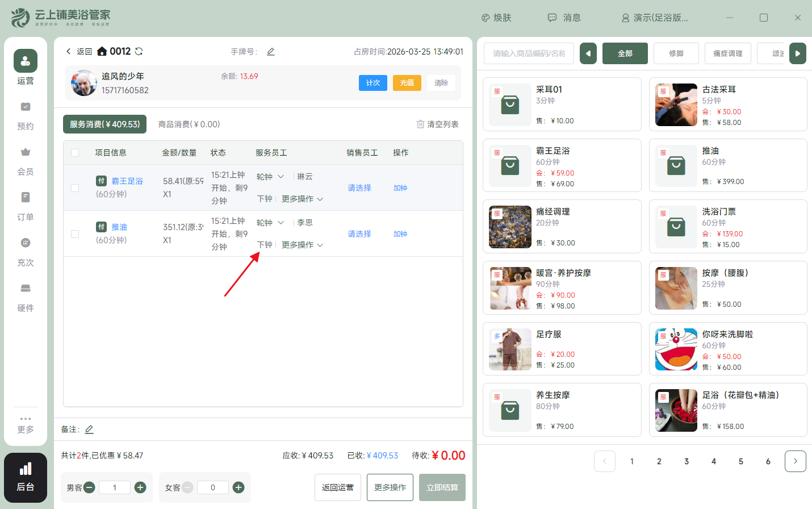Open the 运营 sidebar section
The image size is (812, 509).
[25, 67]
